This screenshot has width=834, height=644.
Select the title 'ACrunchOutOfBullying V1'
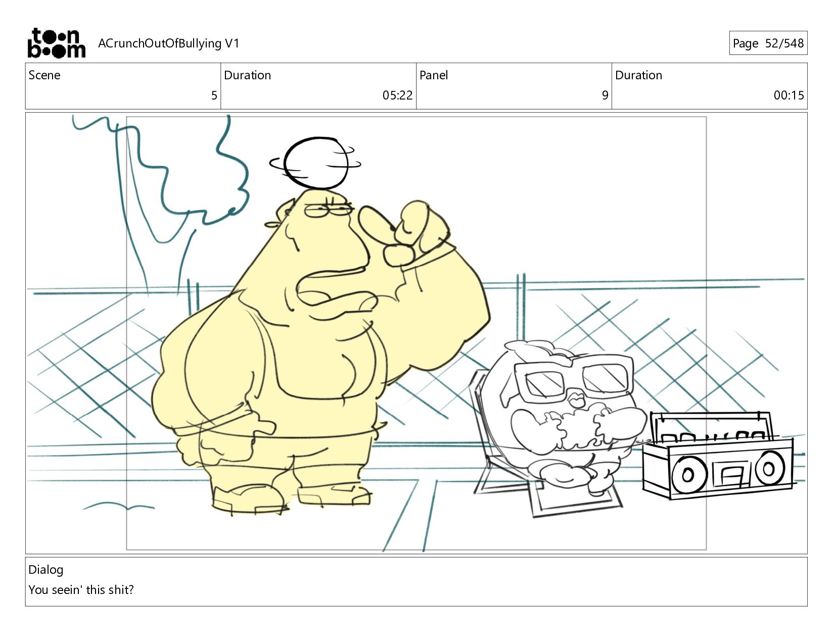coord(168,43)
